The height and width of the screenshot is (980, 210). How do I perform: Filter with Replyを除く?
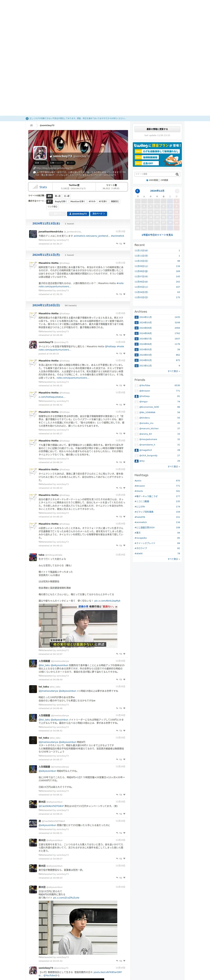61,201
